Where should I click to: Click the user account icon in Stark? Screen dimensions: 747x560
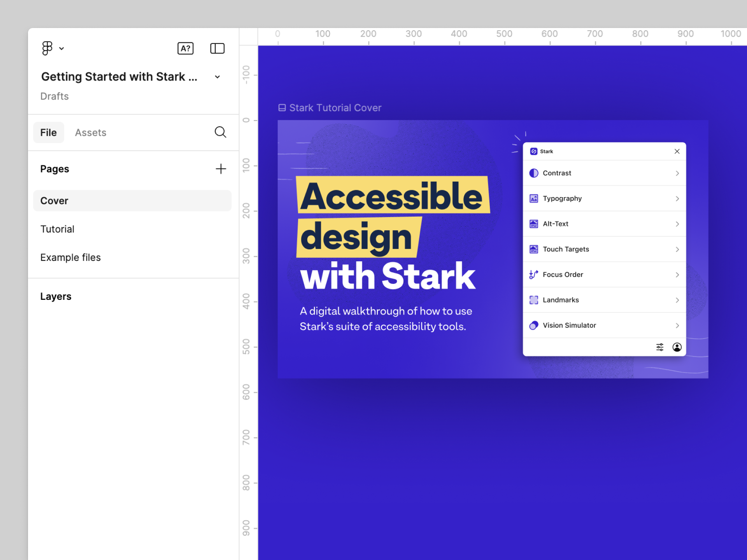click(677, 347)
